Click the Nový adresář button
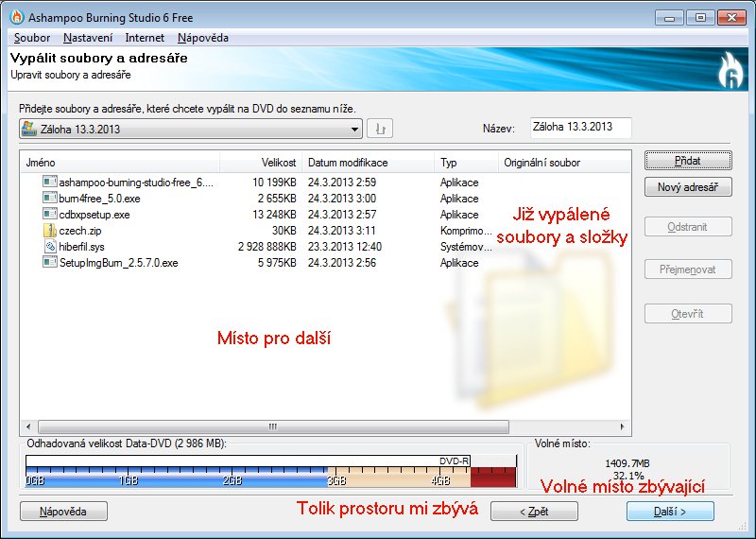The width and height of the screenshot is (756, 539). click(688, 186)
